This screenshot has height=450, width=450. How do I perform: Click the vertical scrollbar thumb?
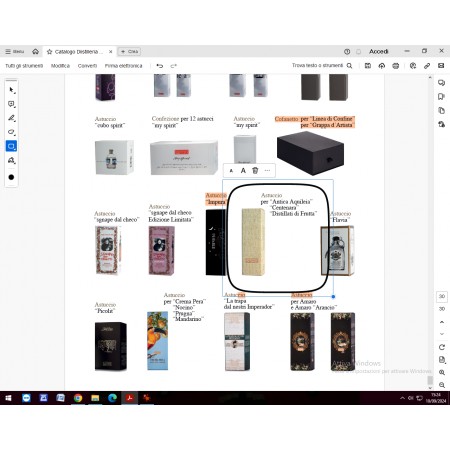[430, 380]
